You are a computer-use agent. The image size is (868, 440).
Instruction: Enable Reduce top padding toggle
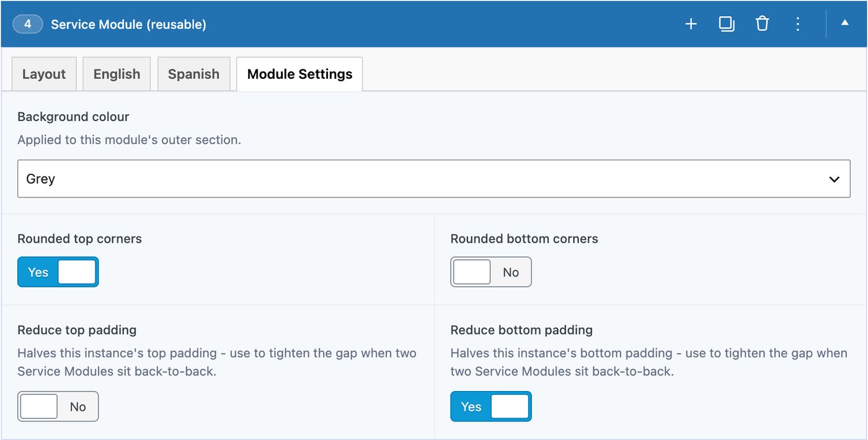click(58, 406)
